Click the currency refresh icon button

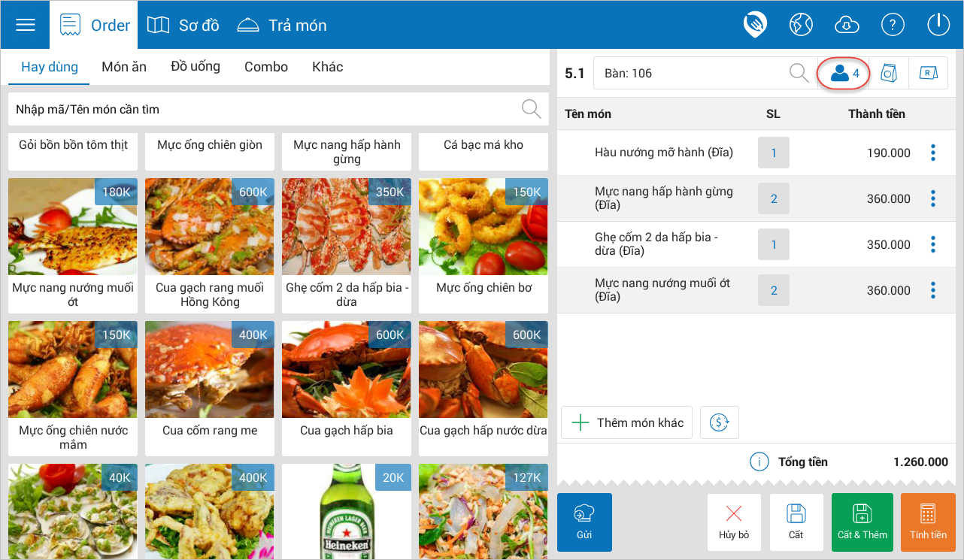coord(720,422)
